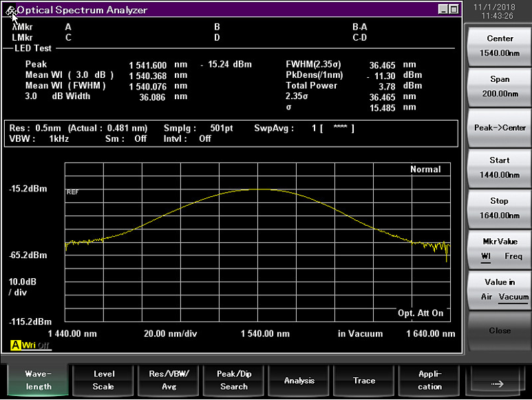The width and height of the screenshot is (532, 400).
Task: Open the Center wavelength 1540.00nm setting
Action: coord(500,45)
